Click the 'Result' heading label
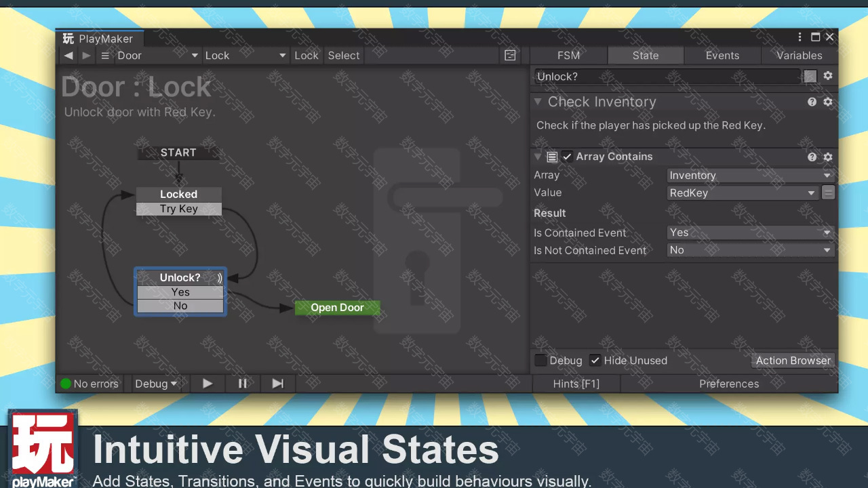868x488 pixels. 550,213
